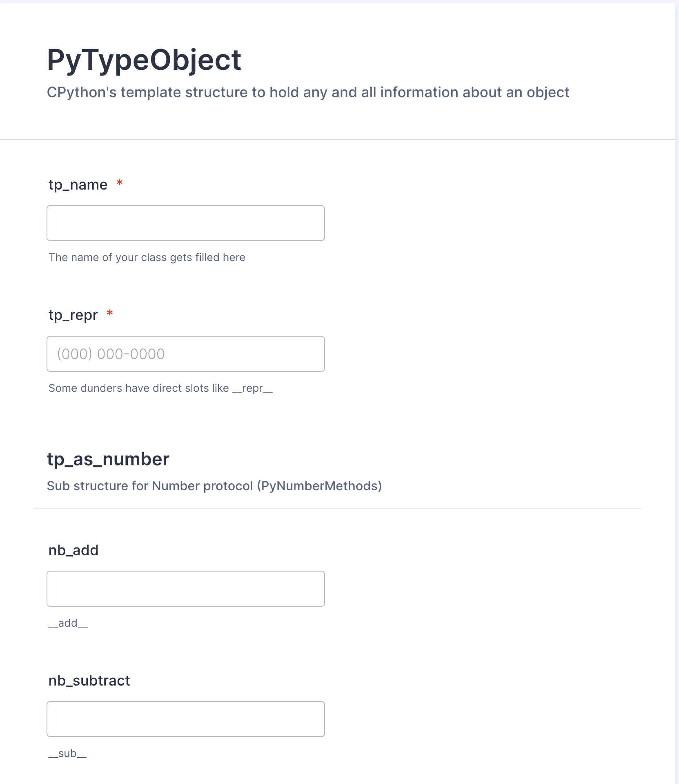Click the PyNumberMethods sub structure description
Image resolution: width=679 pixels, height=784 pixels.
[214, 486]
